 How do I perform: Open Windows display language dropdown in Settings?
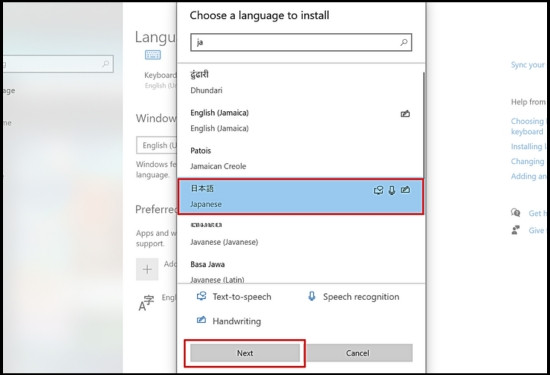coord(157,145)
